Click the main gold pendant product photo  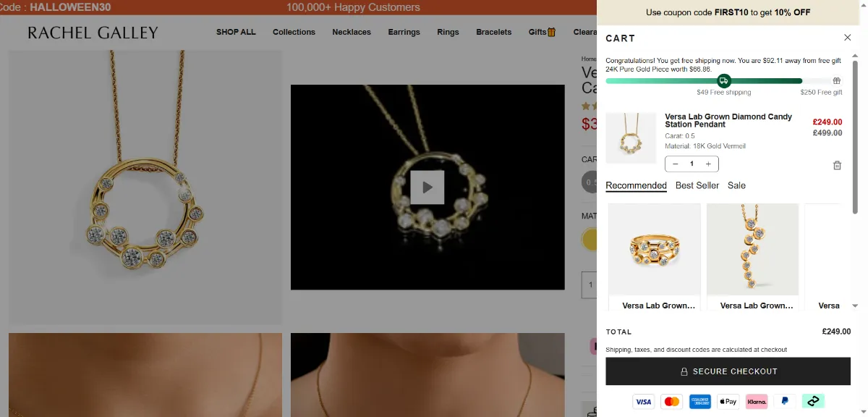point(145,187)
